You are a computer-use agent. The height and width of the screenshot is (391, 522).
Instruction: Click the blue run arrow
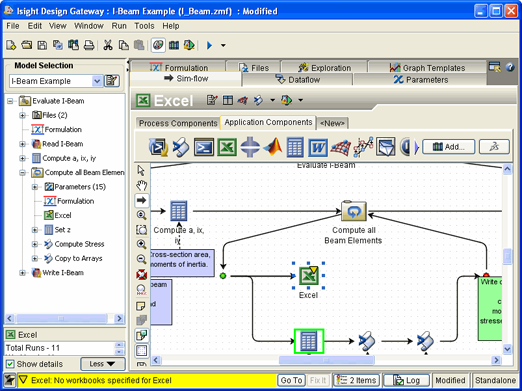coord(209,45)
